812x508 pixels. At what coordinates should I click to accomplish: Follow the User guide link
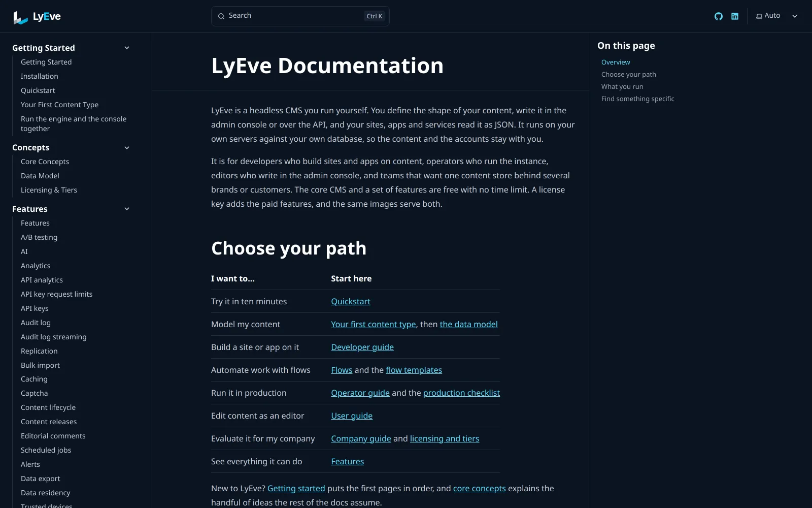pos(352,416)
